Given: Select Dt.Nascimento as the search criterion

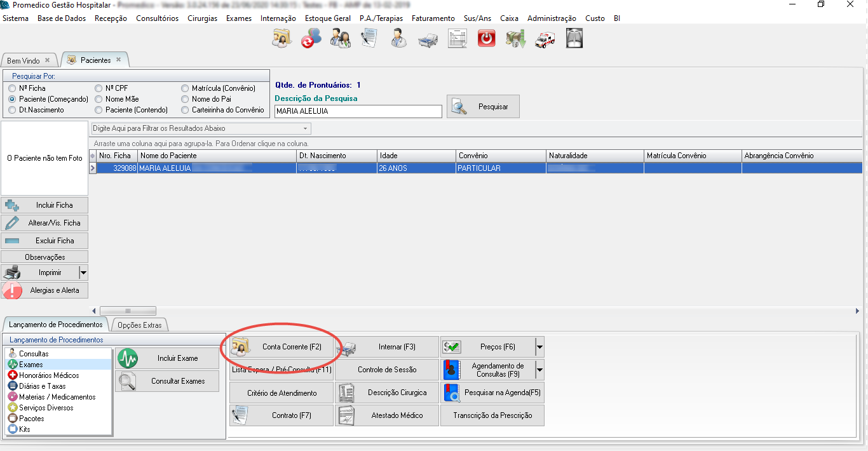Looking at the screenshot, I should click(13, 110).
